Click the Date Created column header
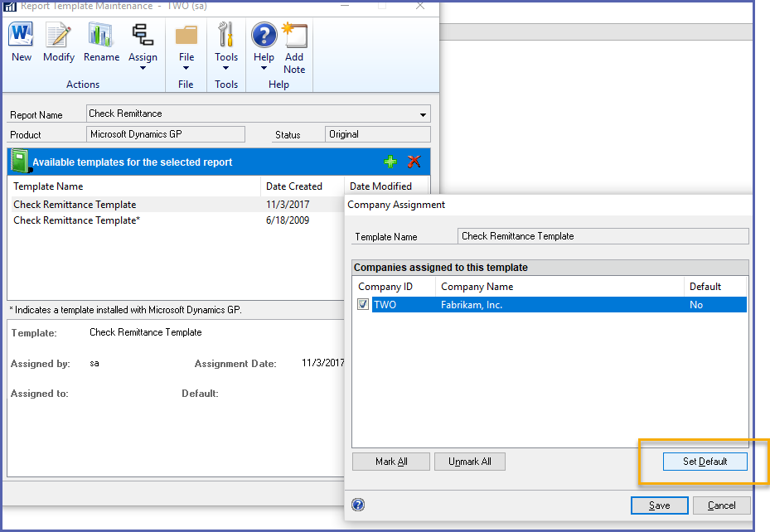 (x=302, y=186)
